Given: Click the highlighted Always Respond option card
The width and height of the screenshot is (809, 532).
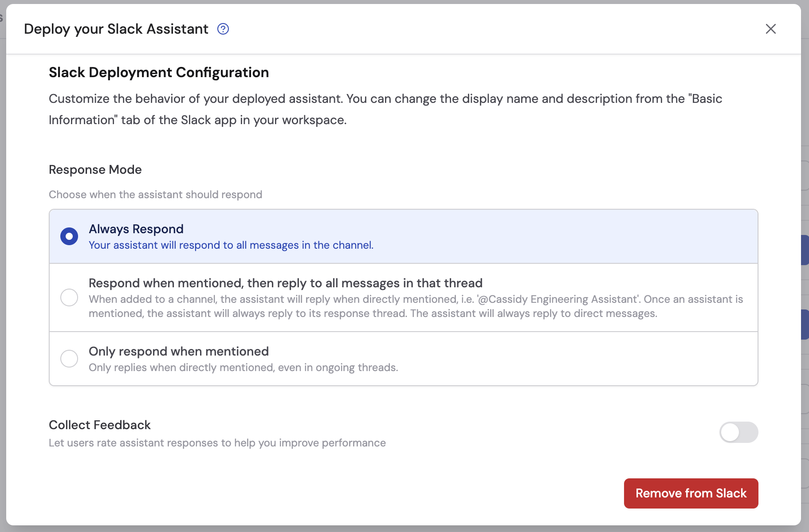Looking at the screenshot, I should tap(399, 236).
